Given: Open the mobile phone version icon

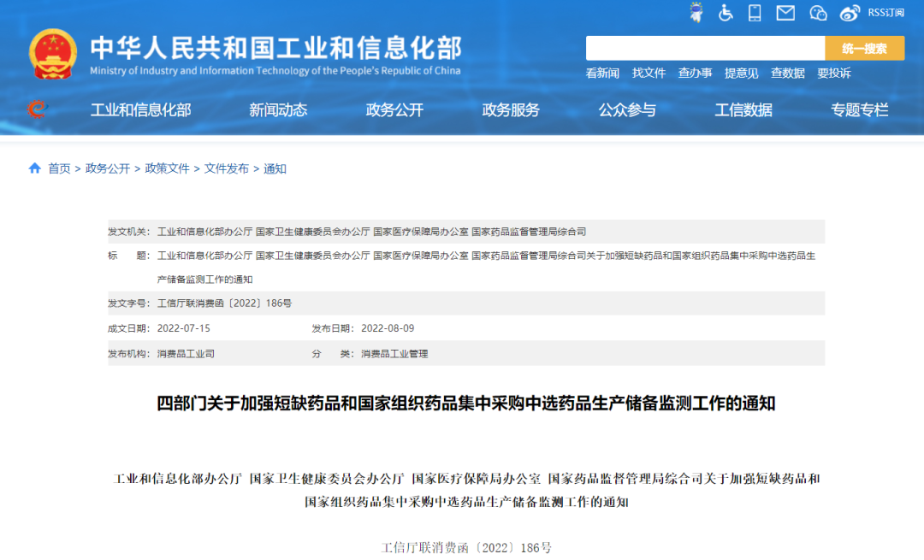Looking at the screenshot, I should (755, 12).
